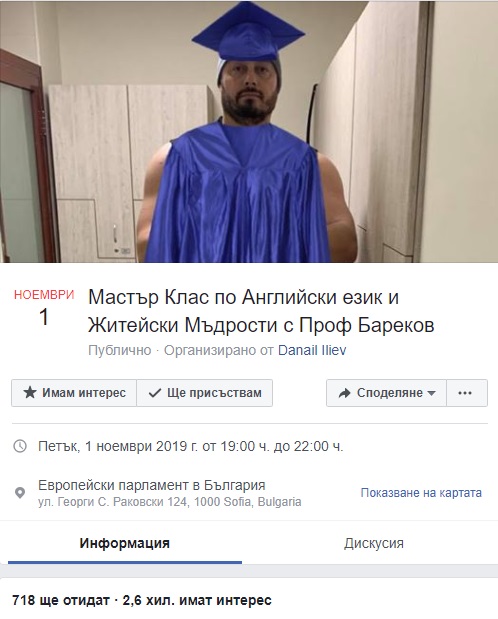Switch to the Дискусия tab
This screenshot has width=498, height=619.
pyautogui.click(x=374, y=543)
